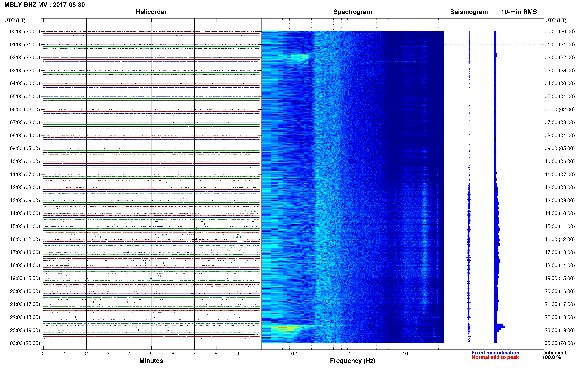Click the blue 'Fixed magnification' legend text
Viewport: 588px width, 368px height.
click(495, 353)
